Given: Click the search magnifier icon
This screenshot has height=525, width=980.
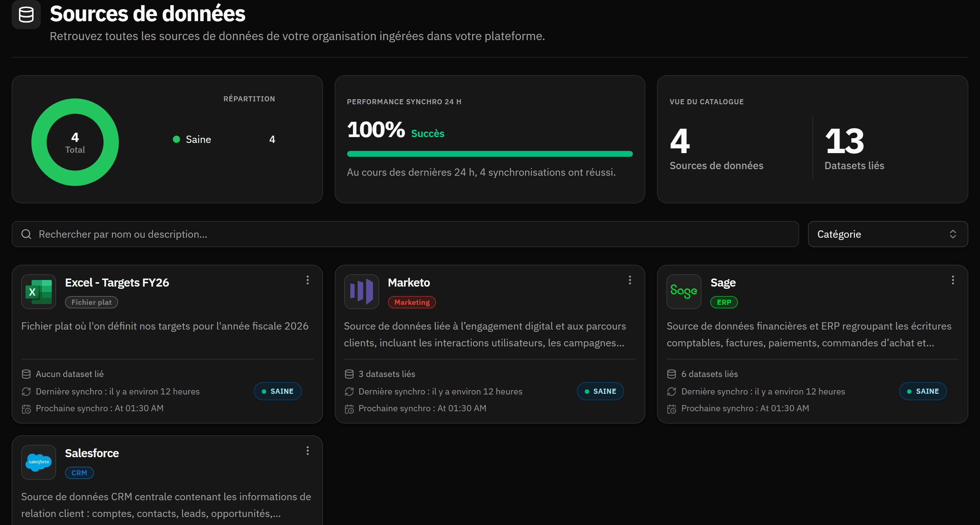Looking at the screenshot, I should click(26, 234).
